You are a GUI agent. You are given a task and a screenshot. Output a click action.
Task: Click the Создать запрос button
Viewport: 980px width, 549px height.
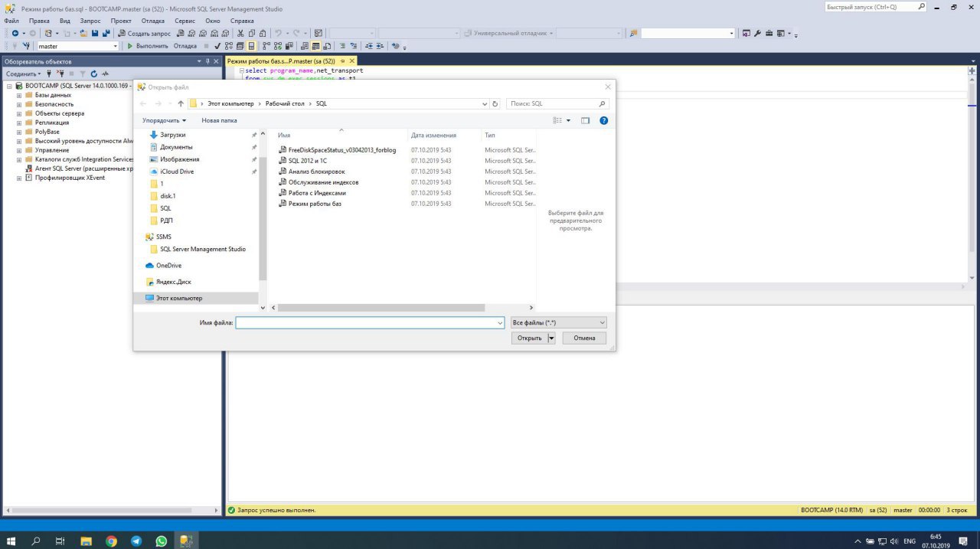pyautogui.click(x=144, y=33)
